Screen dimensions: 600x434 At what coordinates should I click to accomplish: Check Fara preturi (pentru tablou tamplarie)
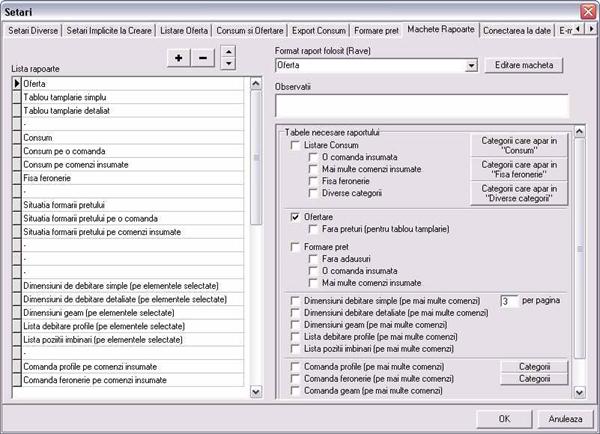click(313, 229)
